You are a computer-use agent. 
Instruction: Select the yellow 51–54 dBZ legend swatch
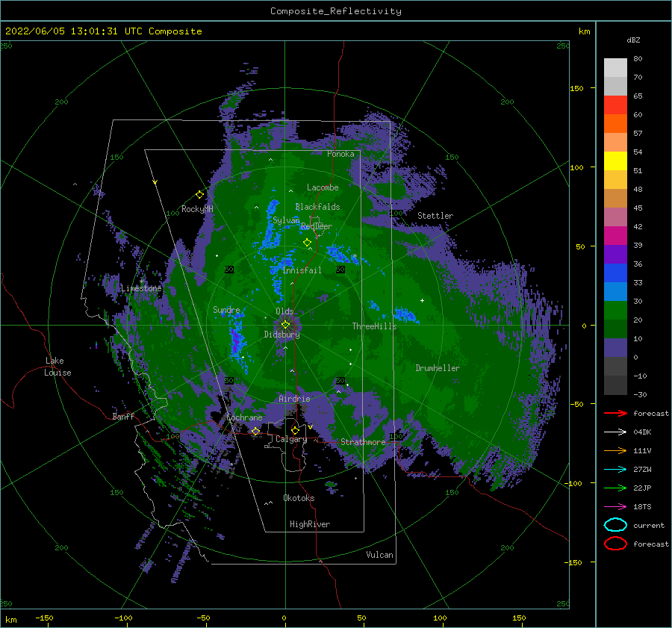click(615, 161)
